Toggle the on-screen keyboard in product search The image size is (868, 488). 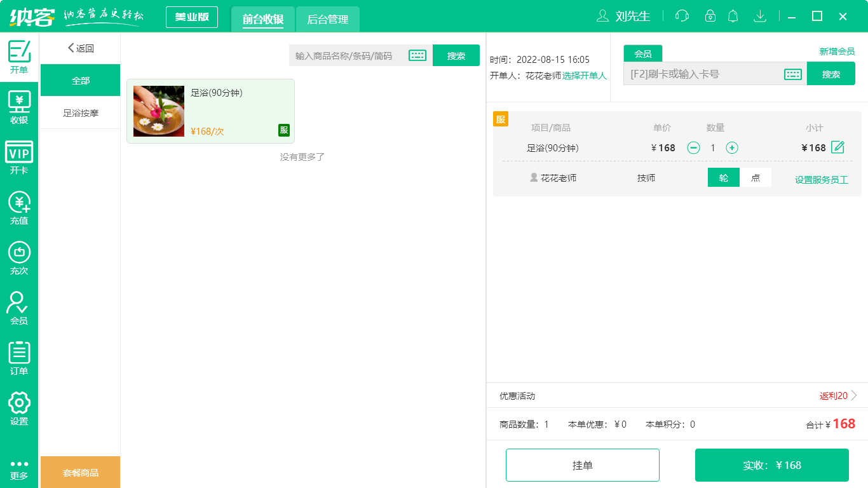417,55
